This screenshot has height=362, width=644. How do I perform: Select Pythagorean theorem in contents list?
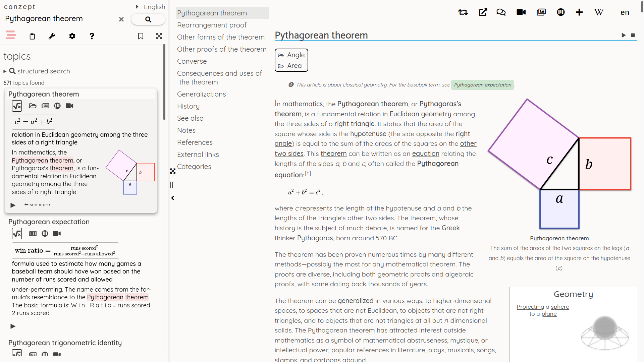pos(222,13)
